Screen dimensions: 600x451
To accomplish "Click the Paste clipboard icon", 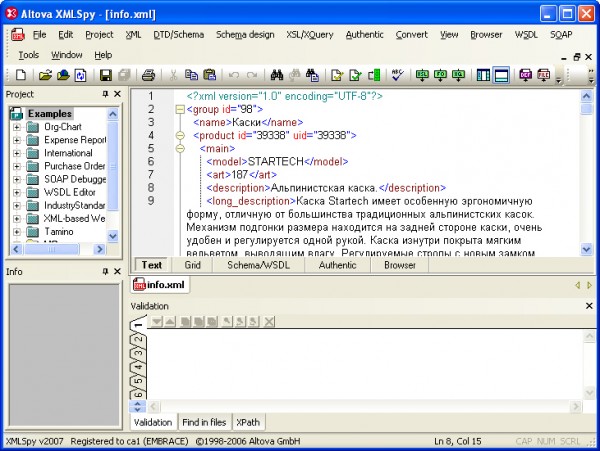I will click(209, 75).
